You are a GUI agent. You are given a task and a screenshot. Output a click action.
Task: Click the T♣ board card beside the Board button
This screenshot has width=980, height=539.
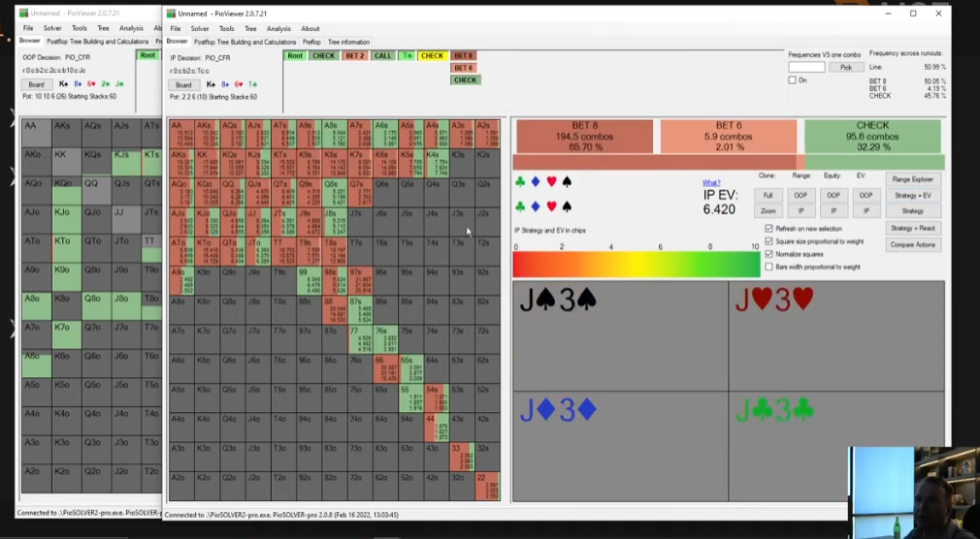tap(253, 84)
